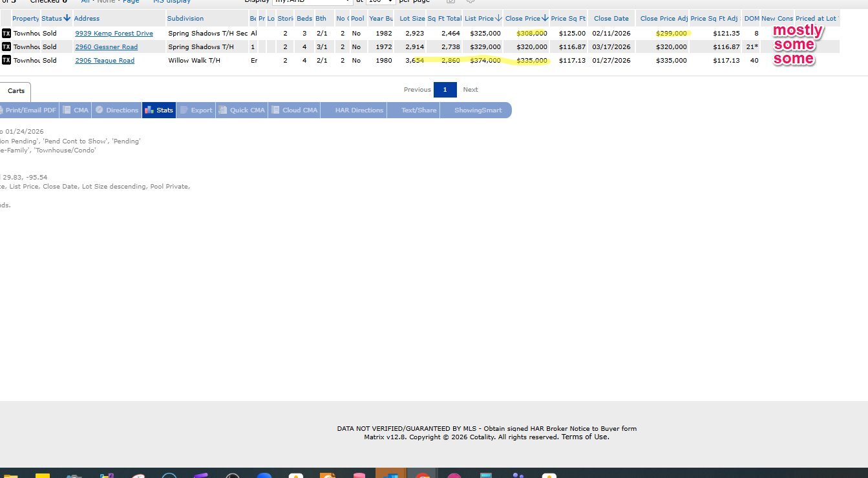Switch to the Carts tab
The width and height of the screenshot is (868, 478).
tap(16, 91)
